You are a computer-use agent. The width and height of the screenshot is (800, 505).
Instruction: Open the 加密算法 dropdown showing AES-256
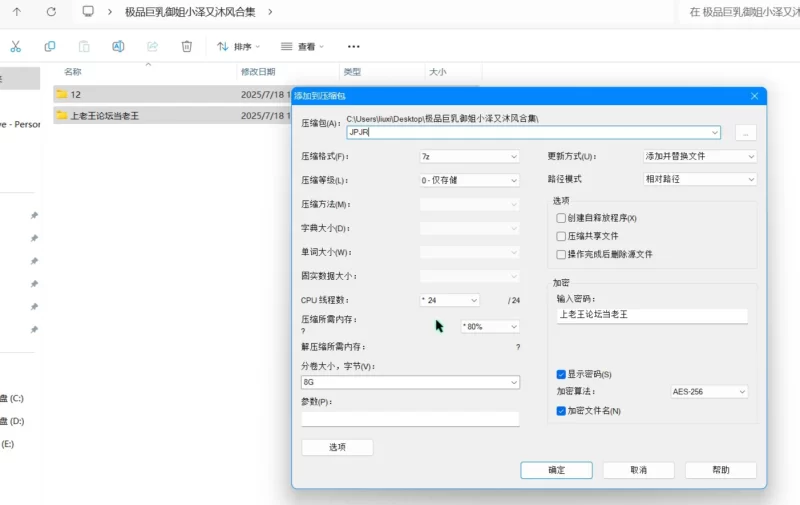(x=709, y=392)
